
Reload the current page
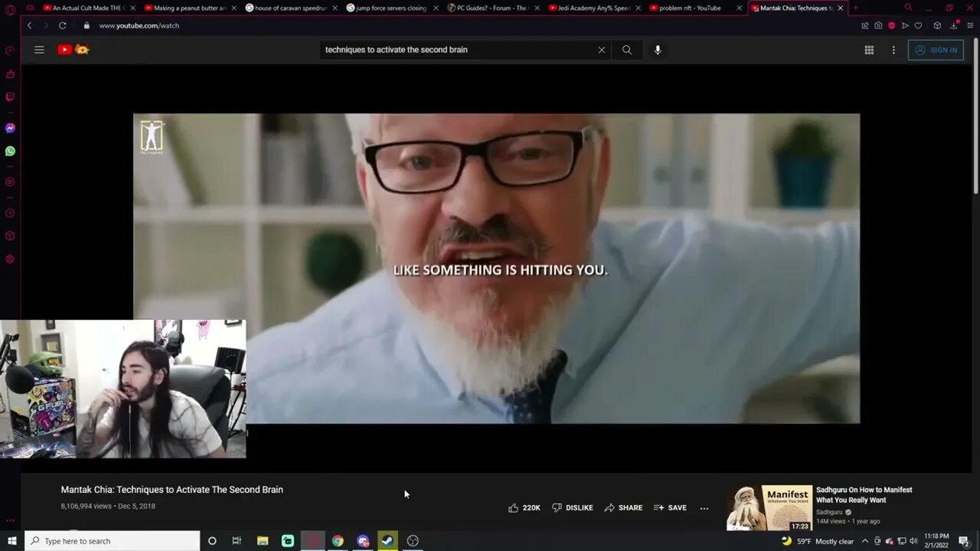63,25
